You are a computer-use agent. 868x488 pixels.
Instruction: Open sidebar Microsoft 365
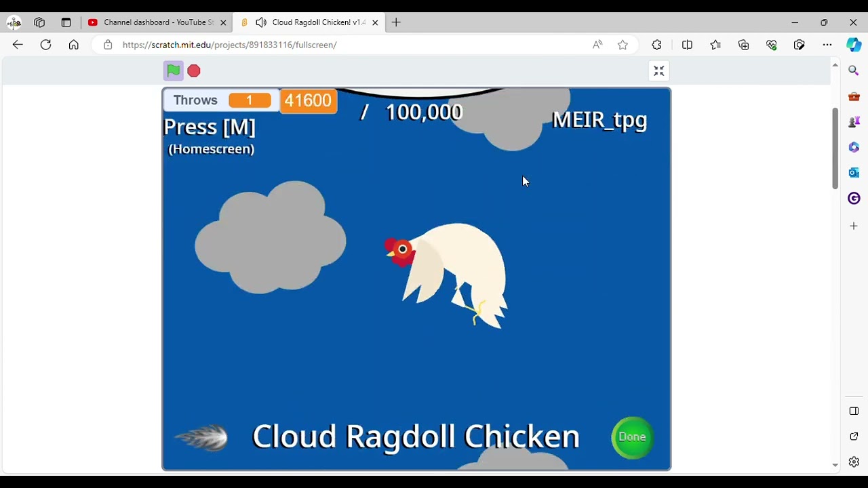pos(854,147)
